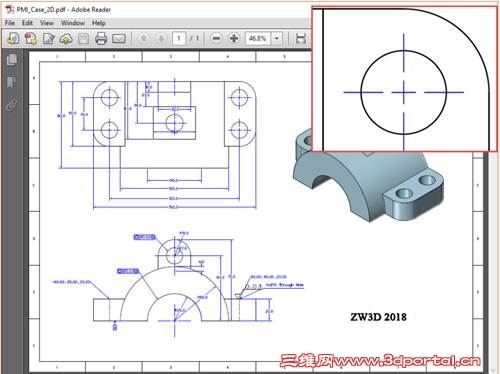The height and width of the screenshot is (374, 500).
Task: Click the zoom in plus button
Action: 234,38
